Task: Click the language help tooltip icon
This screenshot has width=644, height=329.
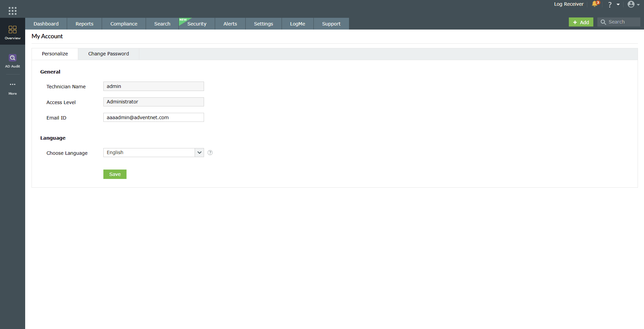Action: pos(210,152)
